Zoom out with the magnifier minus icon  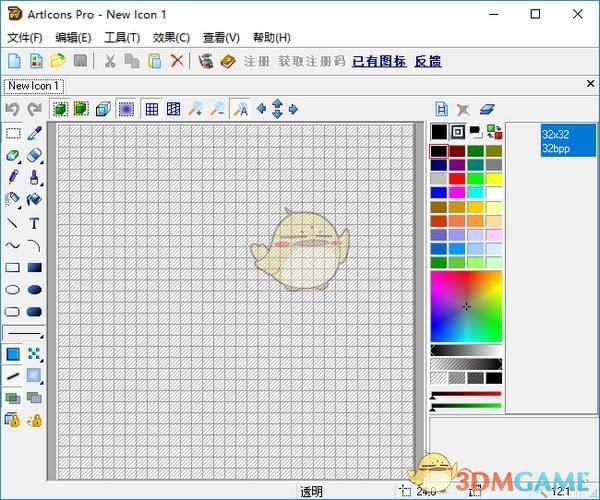pyautogui.click(x=217, y=109)
